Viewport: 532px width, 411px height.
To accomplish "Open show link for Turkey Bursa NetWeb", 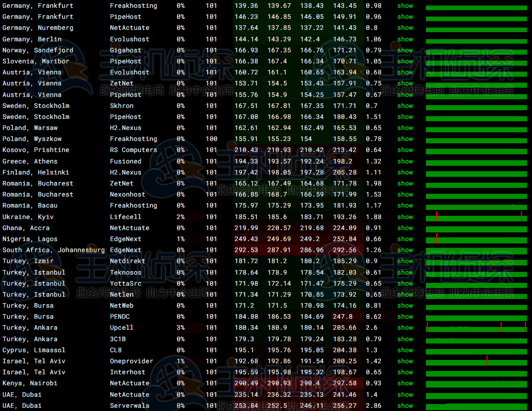I will point(405,305).
